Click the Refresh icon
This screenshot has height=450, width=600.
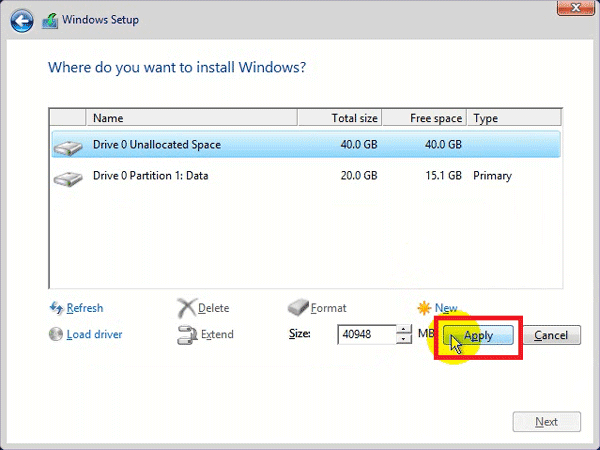tap(56, 308)
